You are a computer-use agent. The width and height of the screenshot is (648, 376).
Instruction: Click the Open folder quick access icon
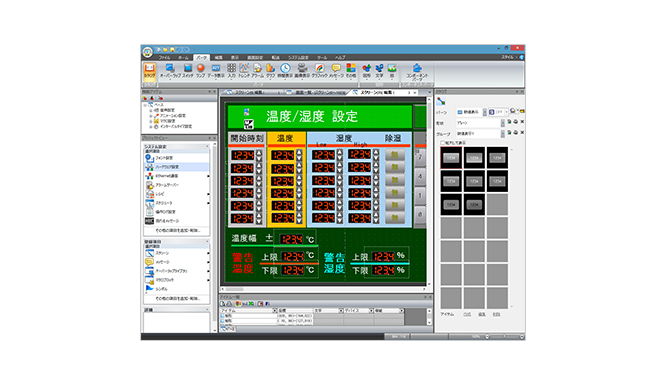165,49
